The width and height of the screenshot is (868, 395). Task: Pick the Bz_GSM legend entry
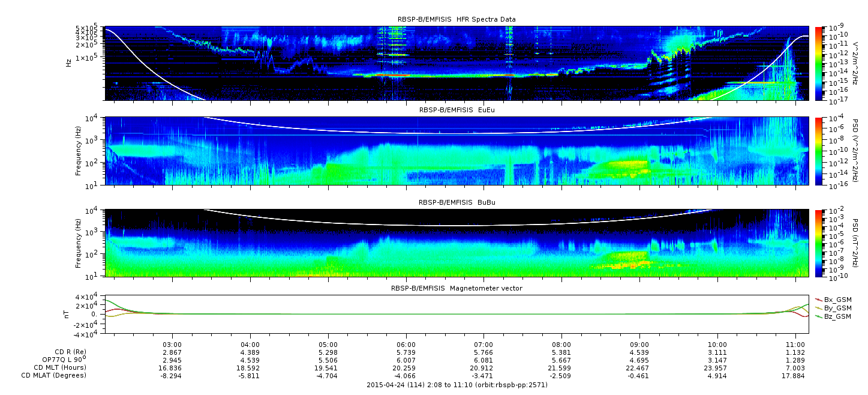coord(837,316)
